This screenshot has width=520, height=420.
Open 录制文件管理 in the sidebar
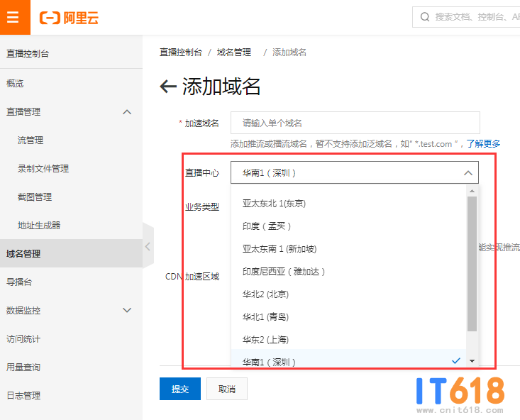(72, 169)
